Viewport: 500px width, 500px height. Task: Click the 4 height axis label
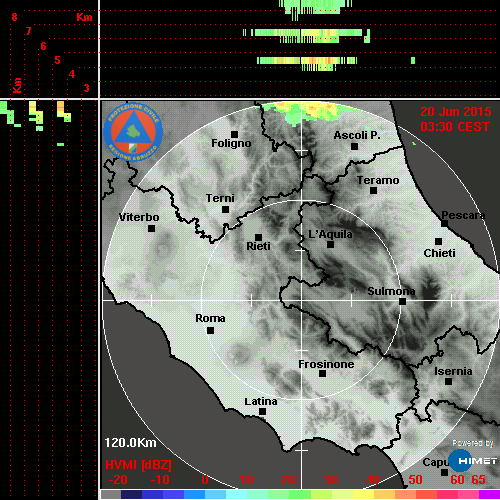72,74
